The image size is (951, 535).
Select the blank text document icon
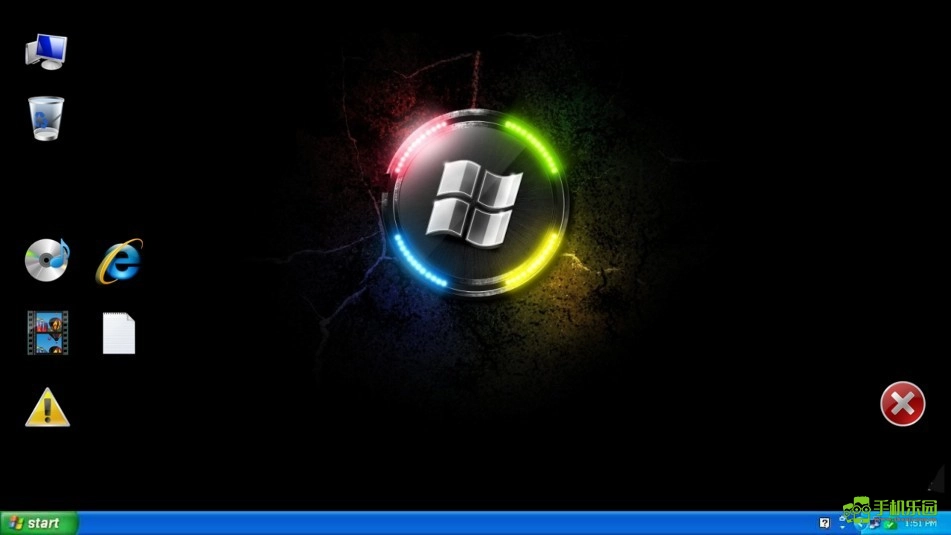pyautogui.click(x=119, y=333)
